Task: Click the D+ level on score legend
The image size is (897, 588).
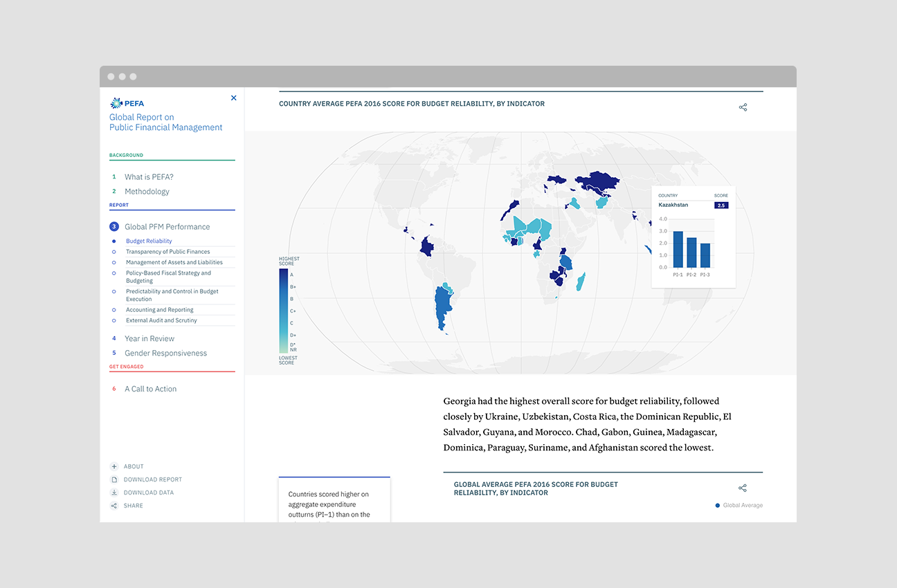Action: tap(293, 336)
